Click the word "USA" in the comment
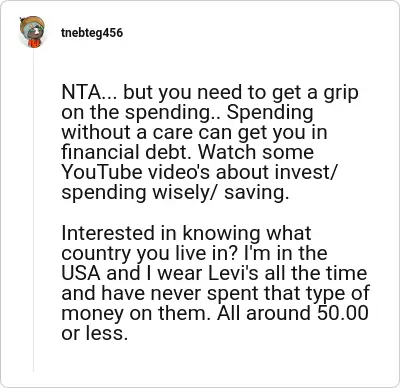The width and height of the screenshot is (400, 388). [x=81, y=273]
